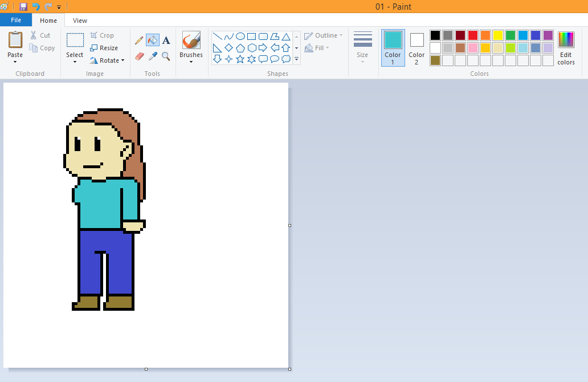Open the Brushes tool
588x382 pixels.
tap(191, 46)
